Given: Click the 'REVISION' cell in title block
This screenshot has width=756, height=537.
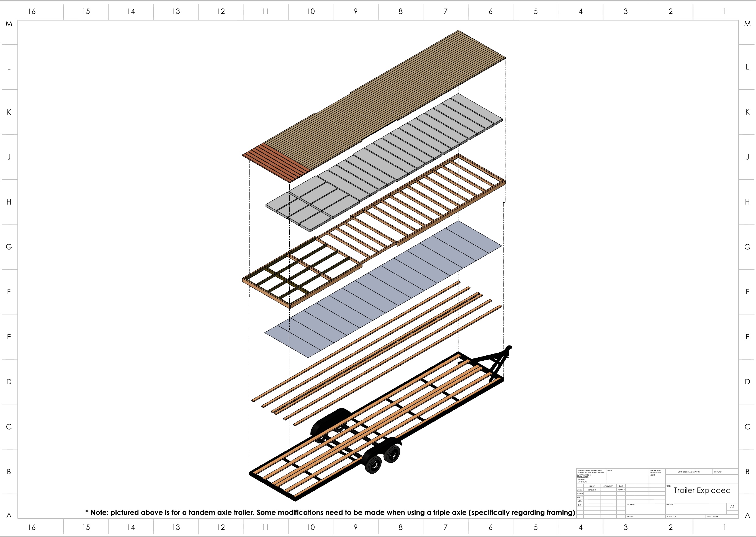Looking at the screenshot, I should click(718, 472).
